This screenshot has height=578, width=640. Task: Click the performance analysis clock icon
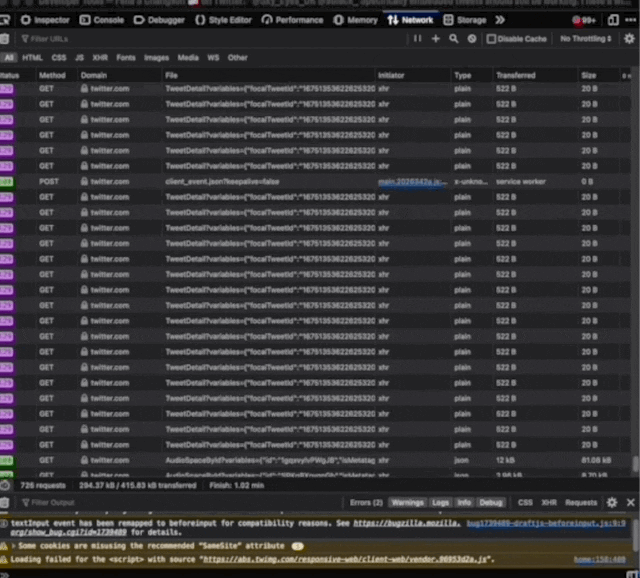(5, 485)
